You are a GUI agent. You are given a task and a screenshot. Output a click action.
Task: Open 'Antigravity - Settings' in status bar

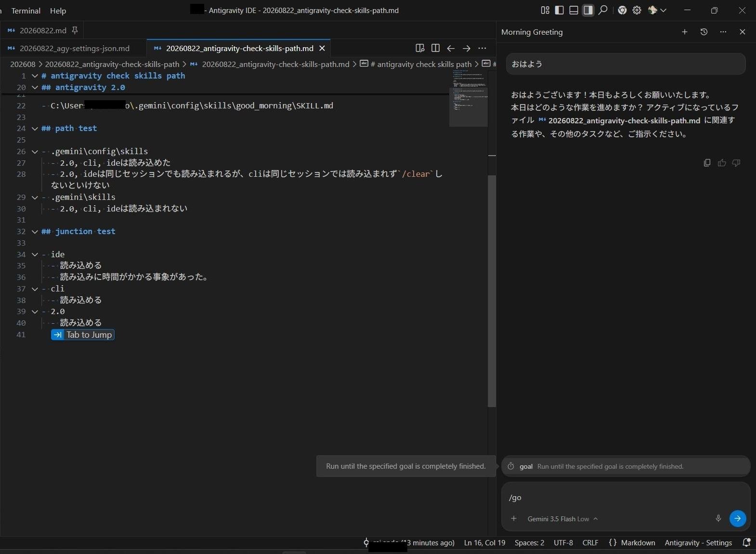698,543
